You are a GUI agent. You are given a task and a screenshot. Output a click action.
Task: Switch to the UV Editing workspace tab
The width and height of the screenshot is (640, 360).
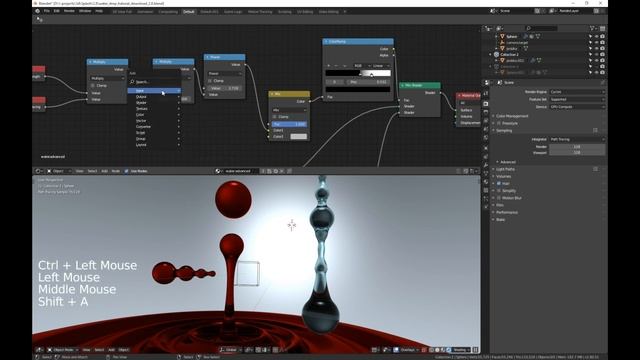pyautogui.click(x=305, y=12)
